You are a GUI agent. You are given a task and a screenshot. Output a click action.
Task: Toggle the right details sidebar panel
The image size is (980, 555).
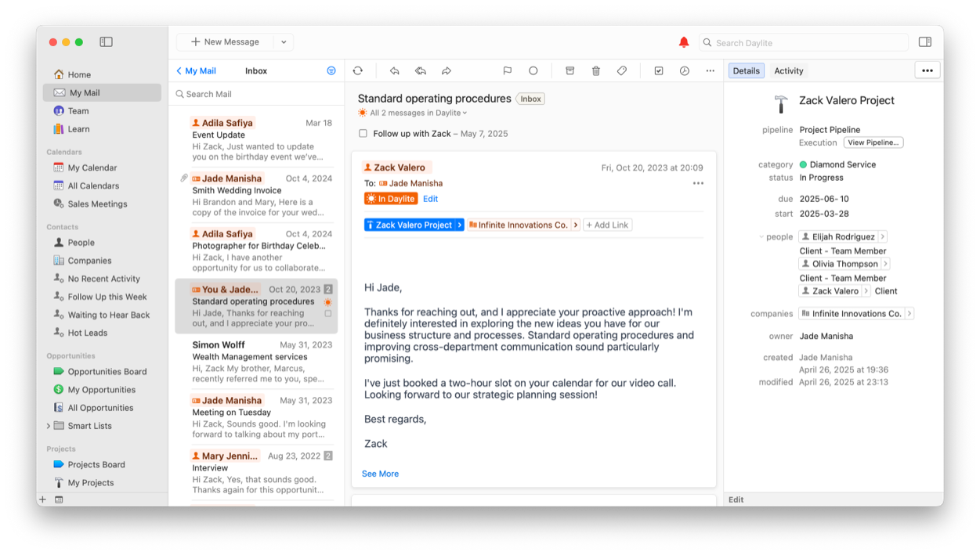tap(925, 42)
